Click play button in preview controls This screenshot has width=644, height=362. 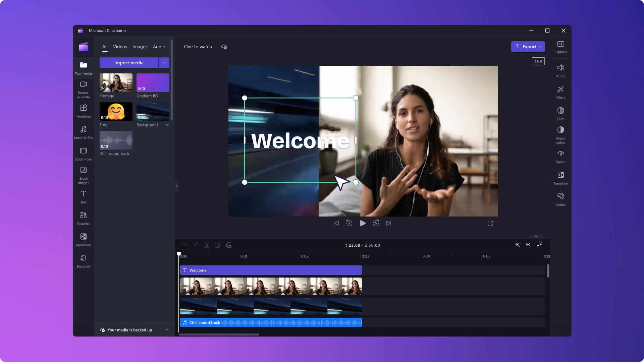pyautogui.click(x=362, y=223)
